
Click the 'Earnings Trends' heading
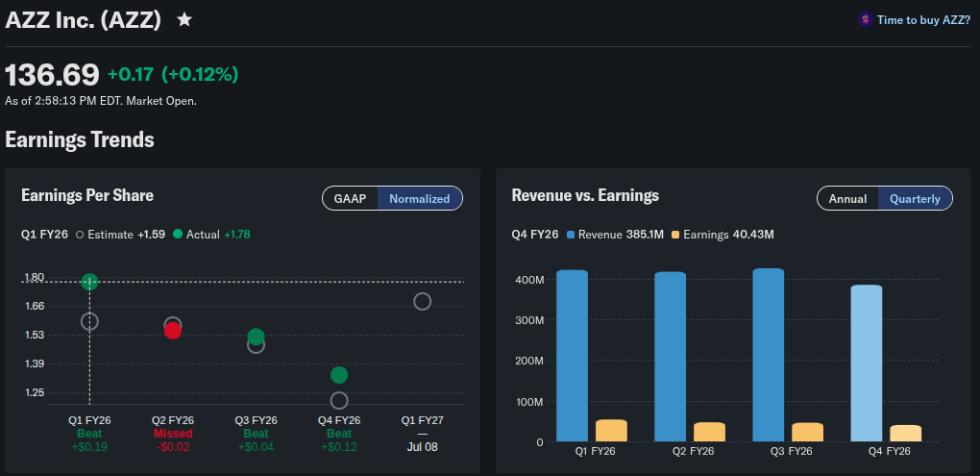pyautogui.click(x=80, y=139)
